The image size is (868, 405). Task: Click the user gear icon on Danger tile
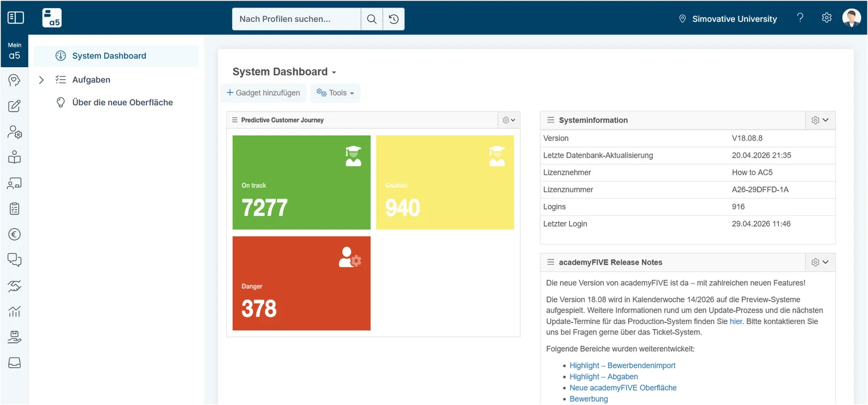click(x=350, y=257)
